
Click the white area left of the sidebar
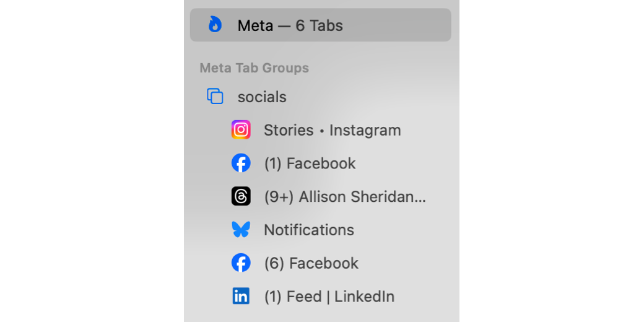93,161
